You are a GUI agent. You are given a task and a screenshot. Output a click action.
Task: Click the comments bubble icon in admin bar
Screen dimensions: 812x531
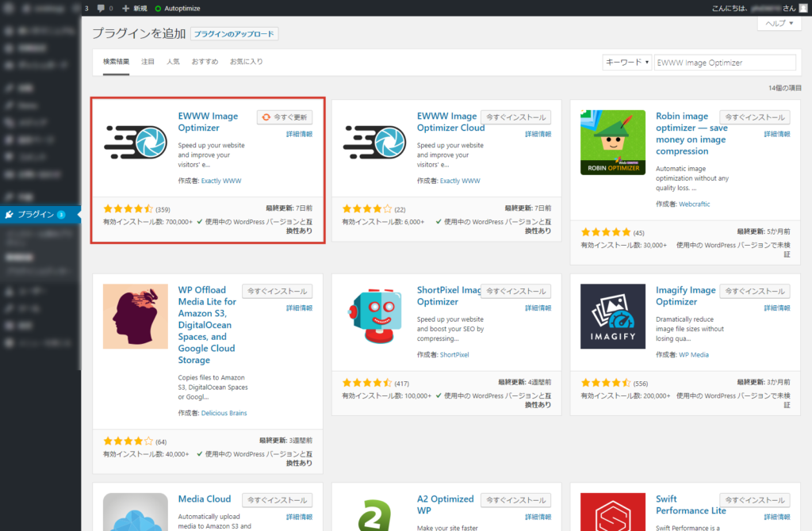[x=101, y=8]
